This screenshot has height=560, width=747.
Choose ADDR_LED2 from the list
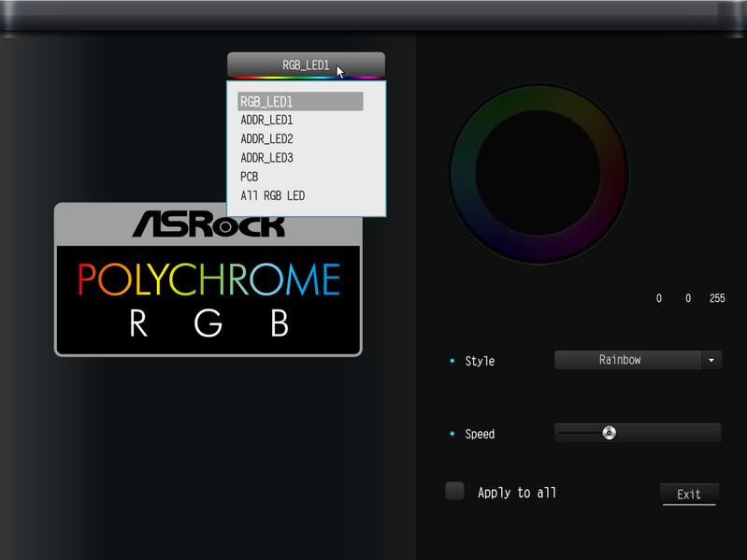(266, 139)
